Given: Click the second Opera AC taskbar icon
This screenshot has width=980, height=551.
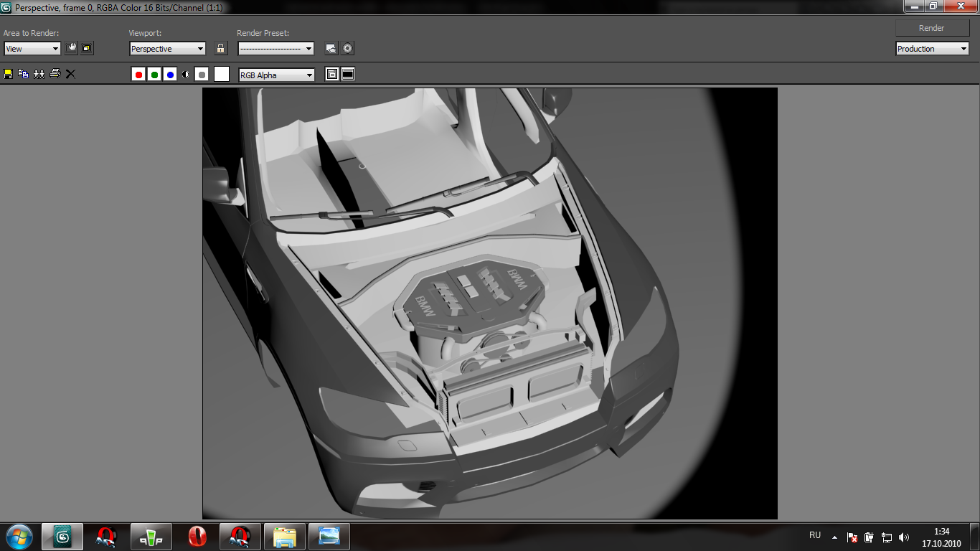Looking at the screenshot, I should click(240, 537).
